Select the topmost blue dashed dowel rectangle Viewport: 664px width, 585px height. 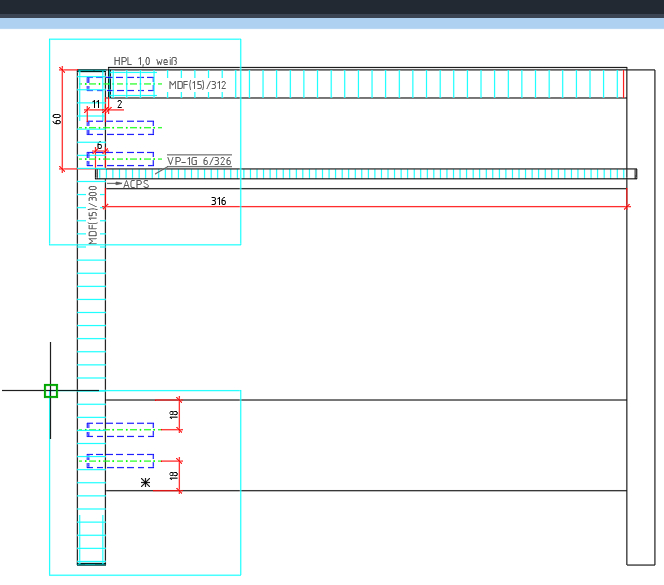121,84
